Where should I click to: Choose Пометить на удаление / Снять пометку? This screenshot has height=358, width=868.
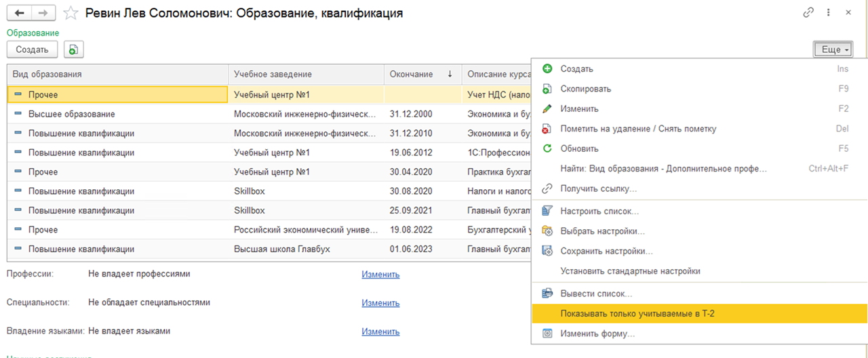[x=638, y=129]
